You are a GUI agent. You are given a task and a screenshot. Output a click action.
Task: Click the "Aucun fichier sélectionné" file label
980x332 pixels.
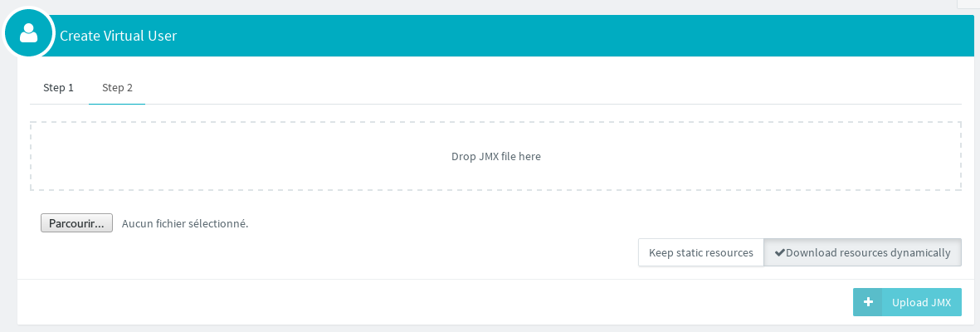(185, 223)
